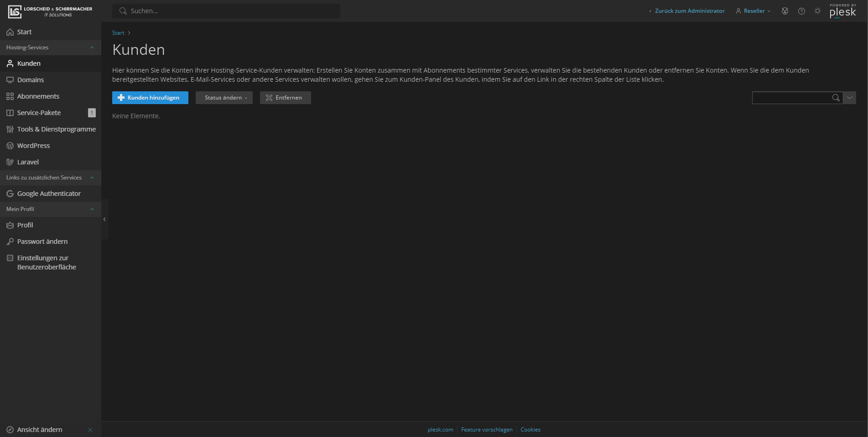Open the help question mark icon

pyautogui.click(x=801, y=11)
